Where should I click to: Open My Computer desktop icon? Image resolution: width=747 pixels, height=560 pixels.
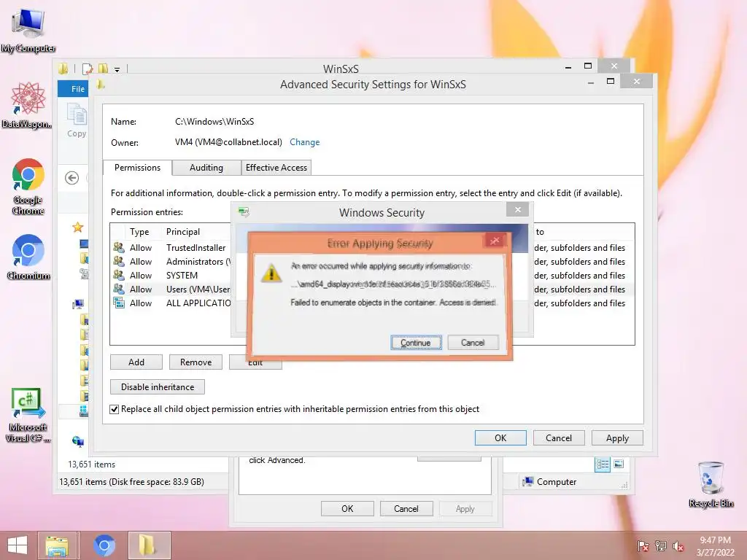(x=28, y=31)
